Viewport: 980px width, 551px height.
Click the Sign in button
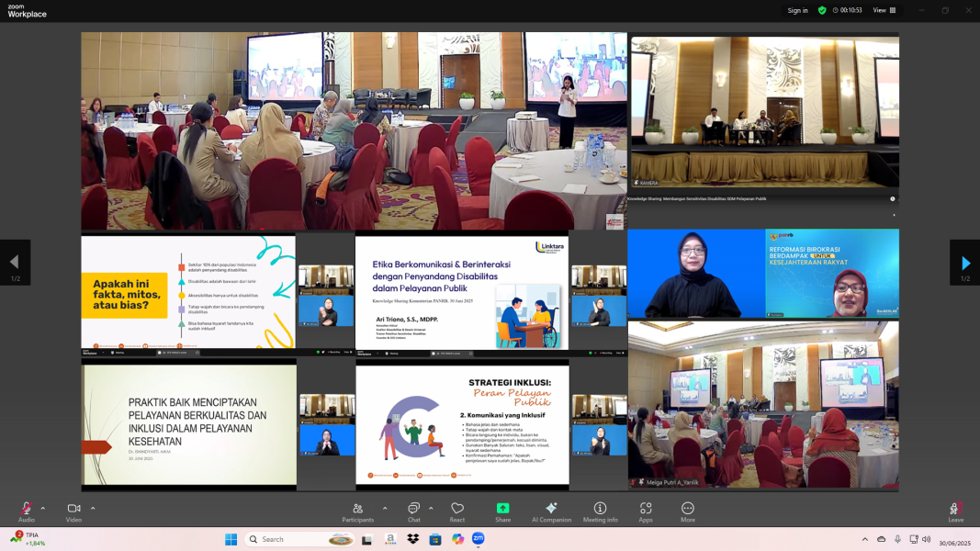click(x=797, y=10)
